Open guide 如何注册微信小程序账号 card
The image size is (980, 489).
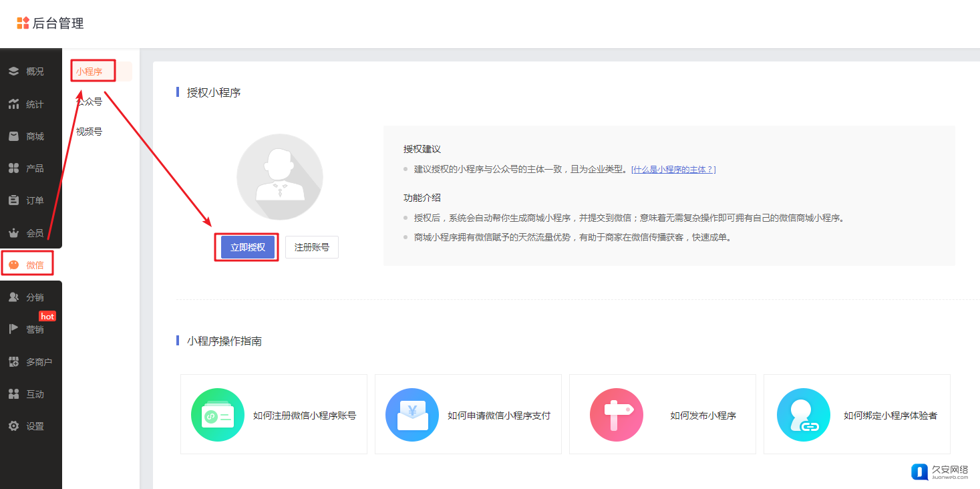coord(274,415)
